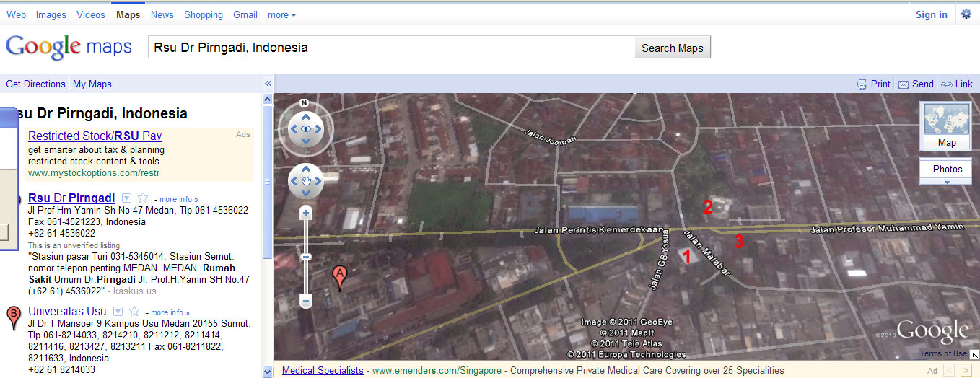Open Universitas Usu result title

tap(67, 312)
